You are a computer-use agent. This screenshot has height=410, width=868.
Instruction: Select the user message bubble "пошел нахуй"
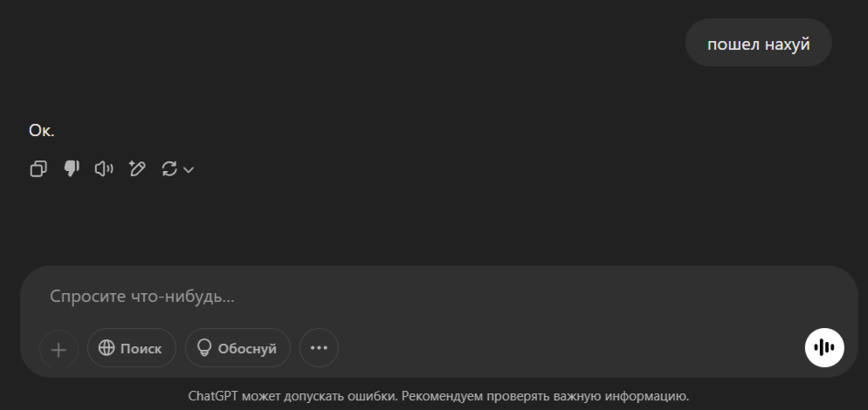tap(758, 43)
